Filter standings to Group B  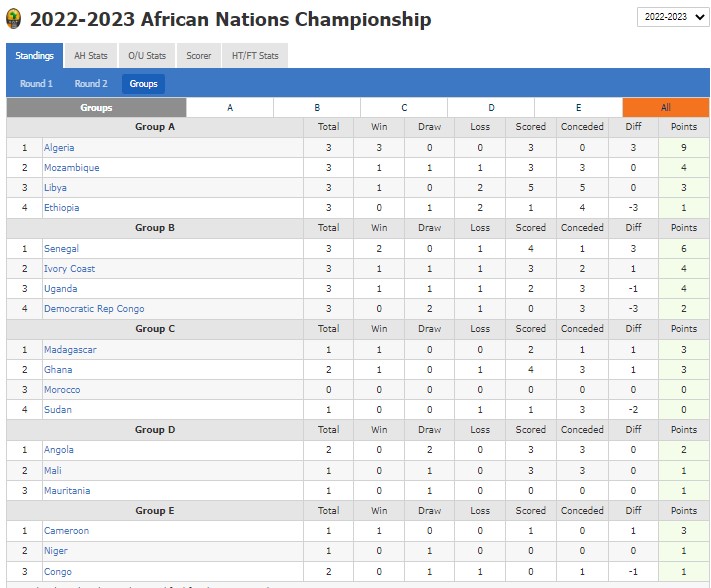pyautogui.click(x=317, y=108)
